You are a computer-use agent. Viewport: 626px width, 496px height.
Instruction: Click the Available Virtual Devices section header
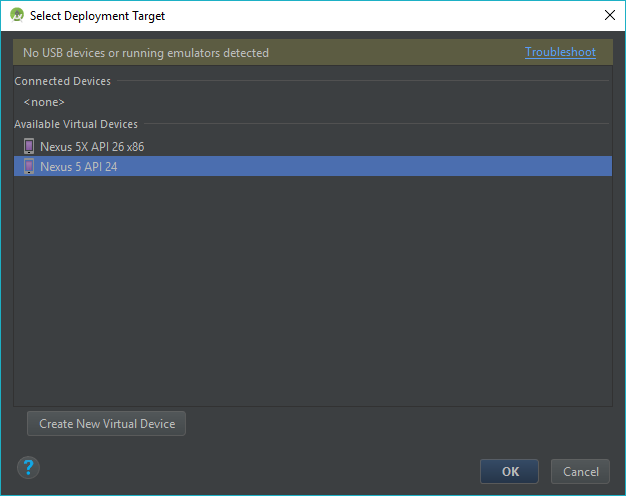tap(76, 124)
